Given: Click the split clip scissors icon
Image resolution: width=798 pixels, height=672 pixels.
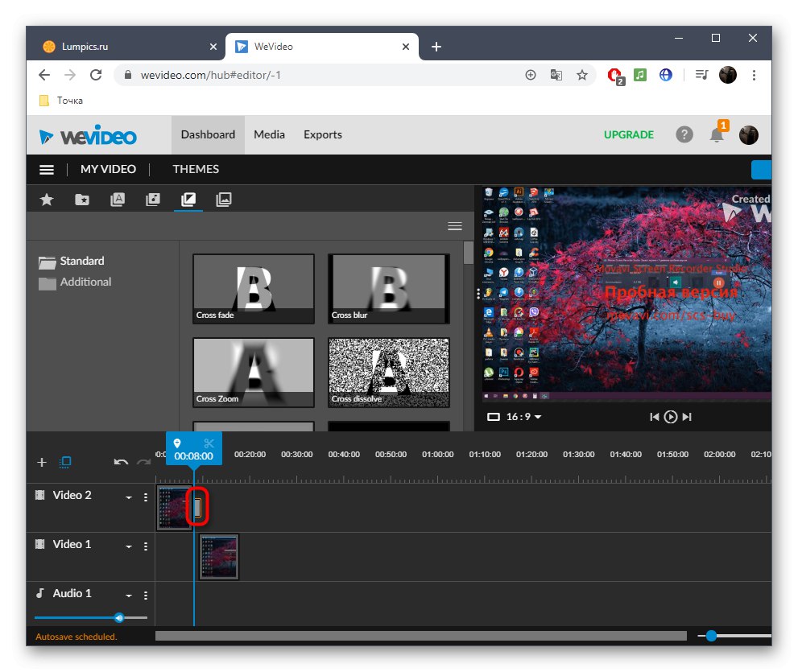Looking at the screenshot, I should click(209, 442).
